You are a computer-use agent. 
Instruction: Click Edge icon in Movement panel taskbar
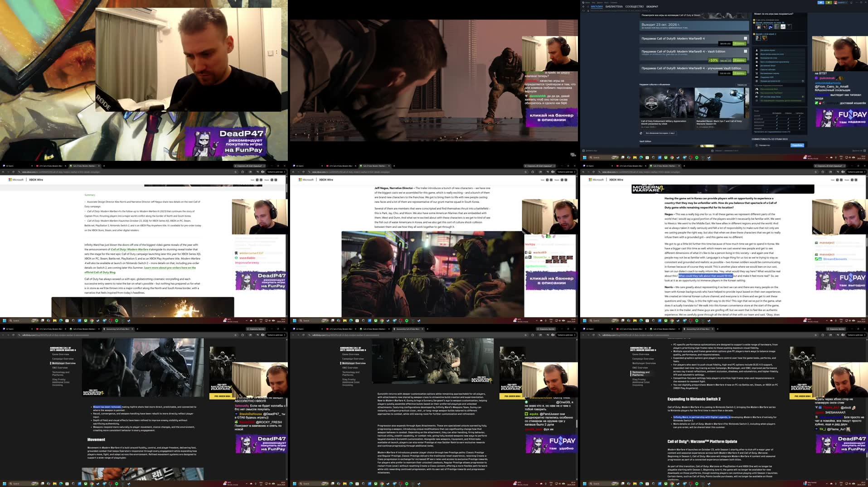61,484
